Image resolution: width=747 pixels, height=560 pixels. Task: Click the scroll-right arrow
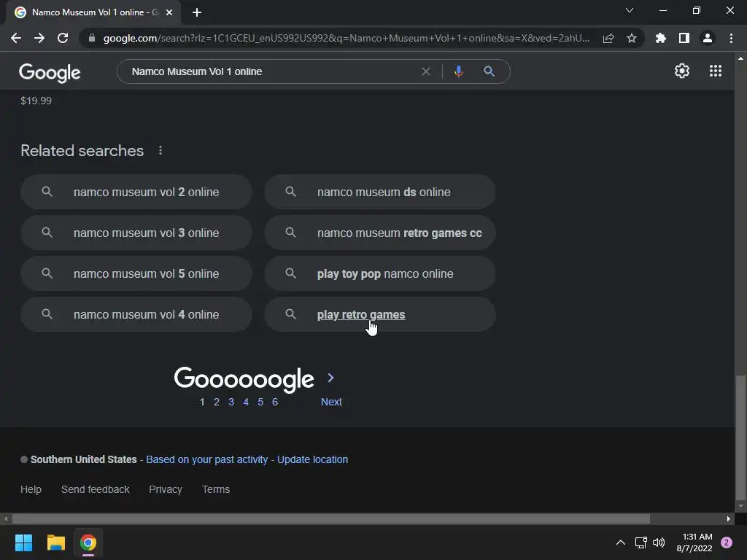[729, 518]
